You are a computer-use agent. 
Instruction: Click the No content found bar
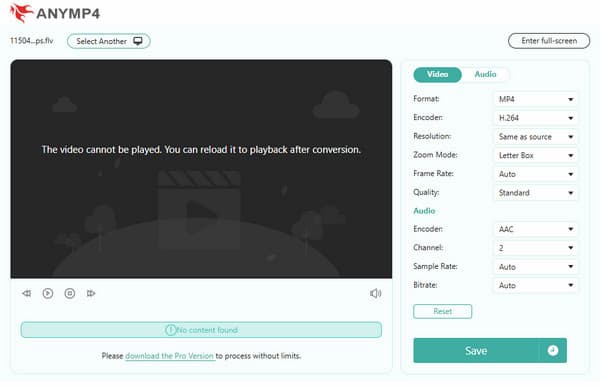[201, 330]
